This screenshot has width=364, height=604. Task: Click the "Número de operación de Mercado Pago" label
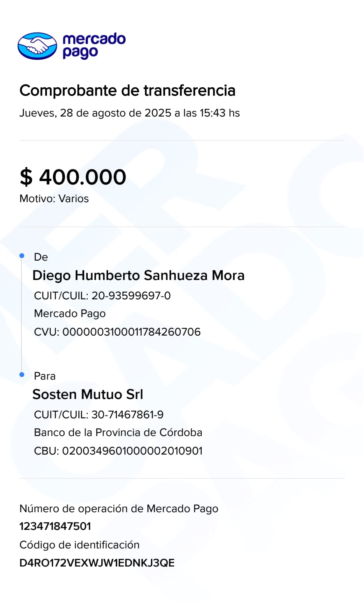click(119, 509)
